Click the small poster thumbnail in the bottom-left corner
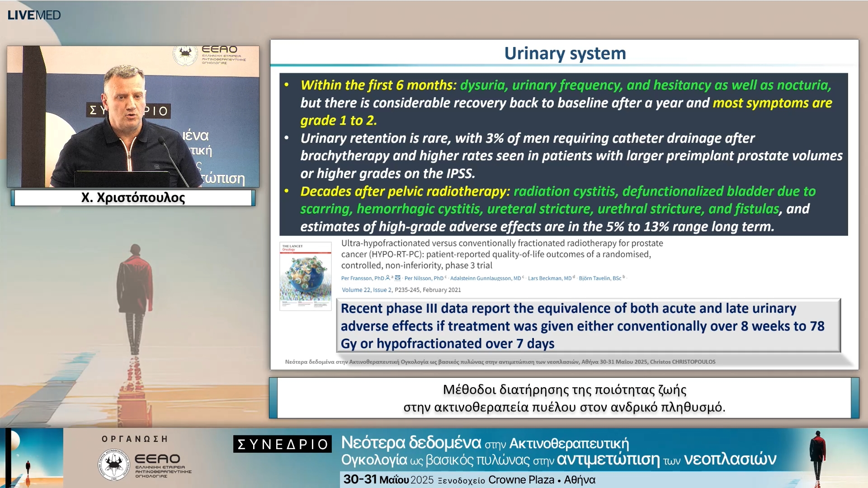868x488 pixels. pyautogui.click(x=32, y=457)
